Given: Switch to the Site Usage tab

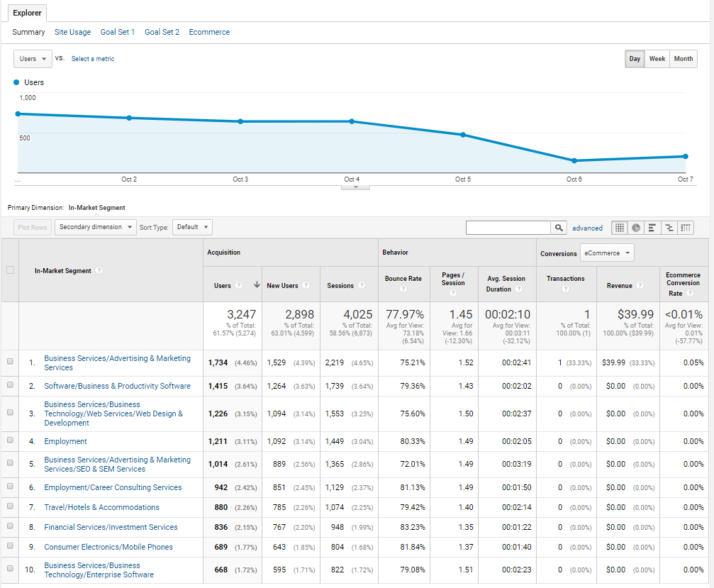Looking at the screenshot, I should tap(72, 32).
